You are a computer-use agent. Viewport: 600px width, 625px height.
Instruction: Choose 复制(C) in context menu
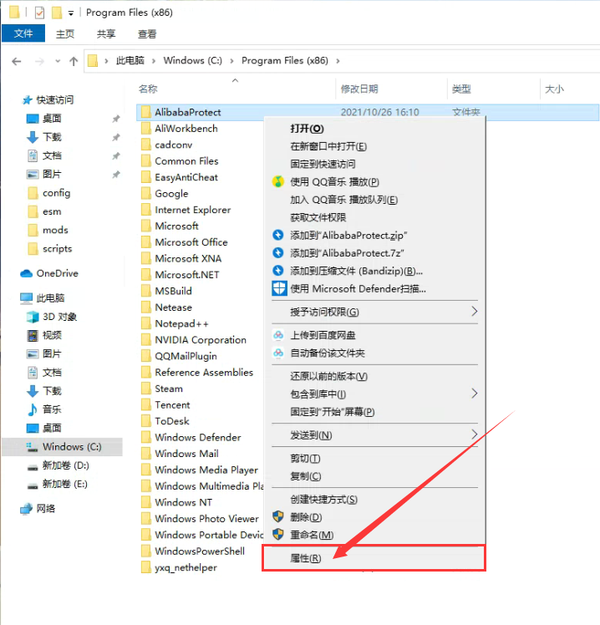tap(306, 476)
